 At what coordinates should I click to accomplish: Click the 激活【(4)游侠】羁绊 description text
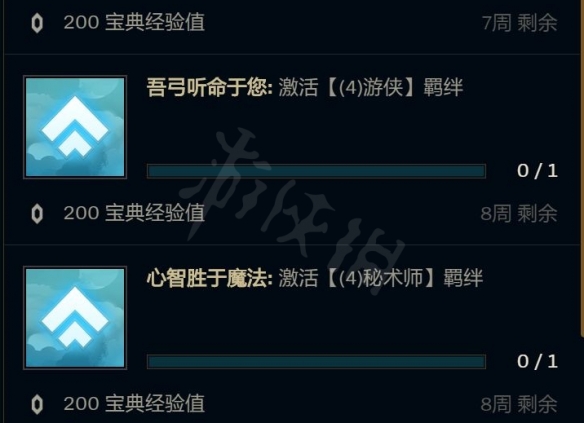[x=371, y=88]
